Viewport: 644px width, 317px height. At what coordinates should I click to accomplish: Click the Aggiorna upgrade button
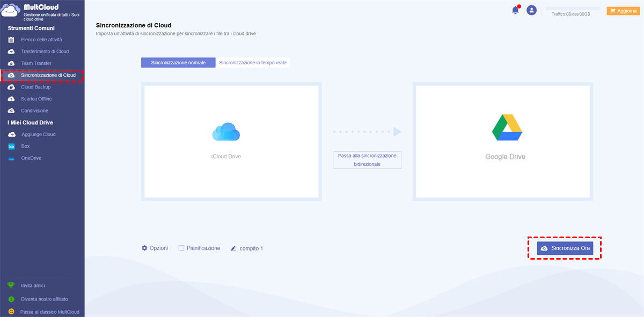[x=622, y=11]
